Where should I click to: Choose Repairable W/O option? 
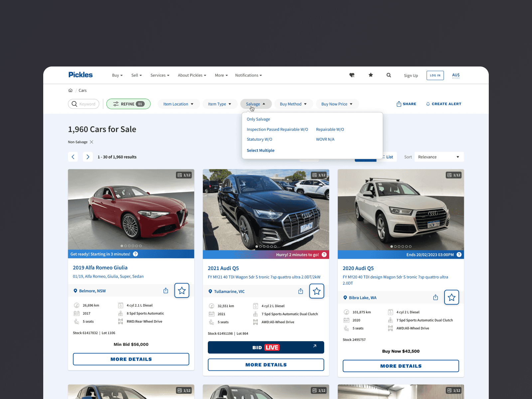click(x=330, y=130)
